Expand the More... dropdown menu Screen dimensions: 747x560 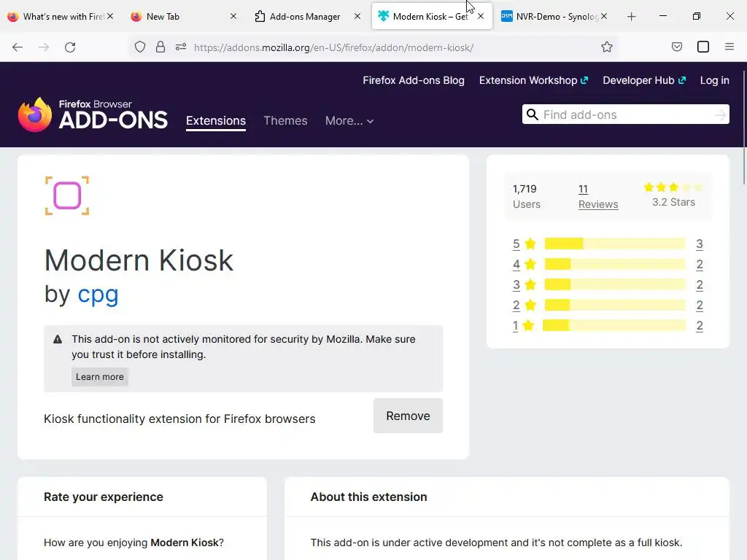pos(349,121)
